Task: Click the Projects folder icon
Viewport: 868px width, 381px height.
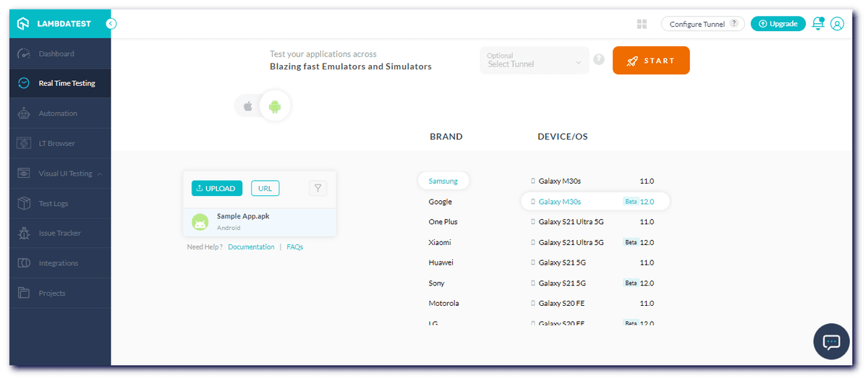Action: 24,294
